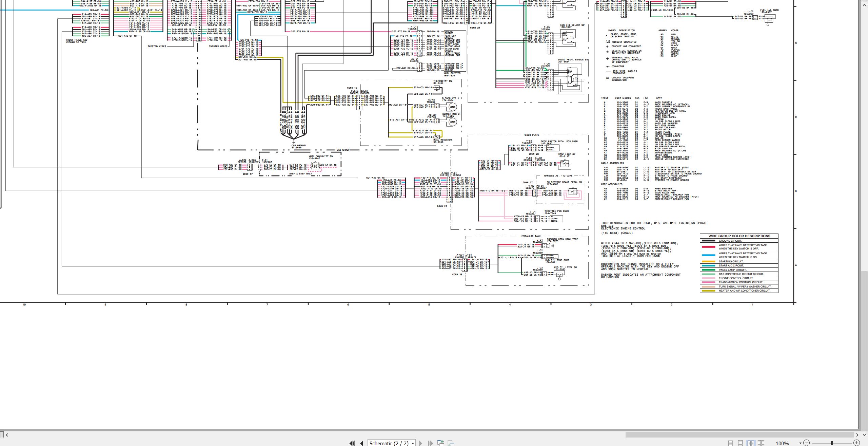
Task: Click the horizontal scrollbar thumb
Action: 739,435
